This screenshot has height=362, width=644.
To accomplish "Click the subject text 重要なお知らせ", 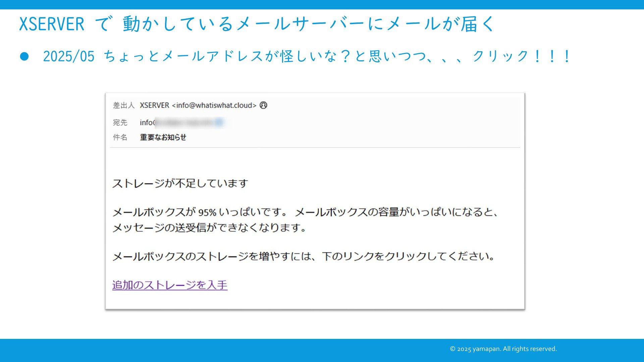I will [x=163, y=137].
